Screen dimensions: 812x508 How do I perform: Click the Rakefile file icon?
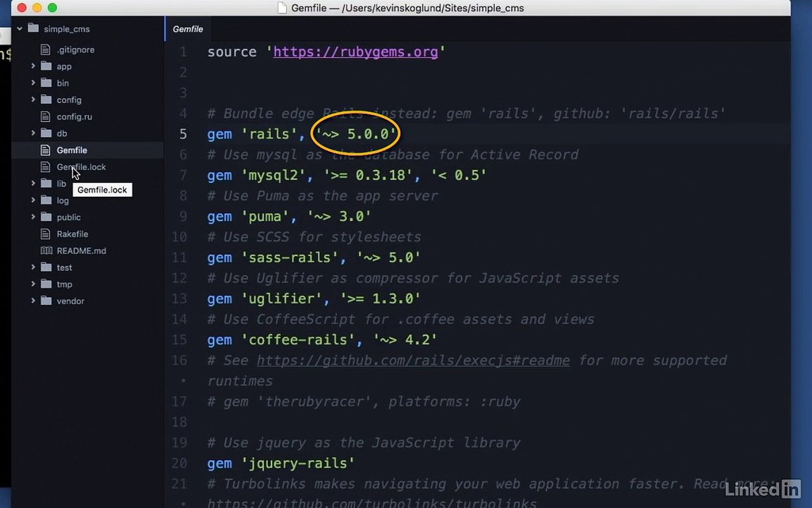46,234
